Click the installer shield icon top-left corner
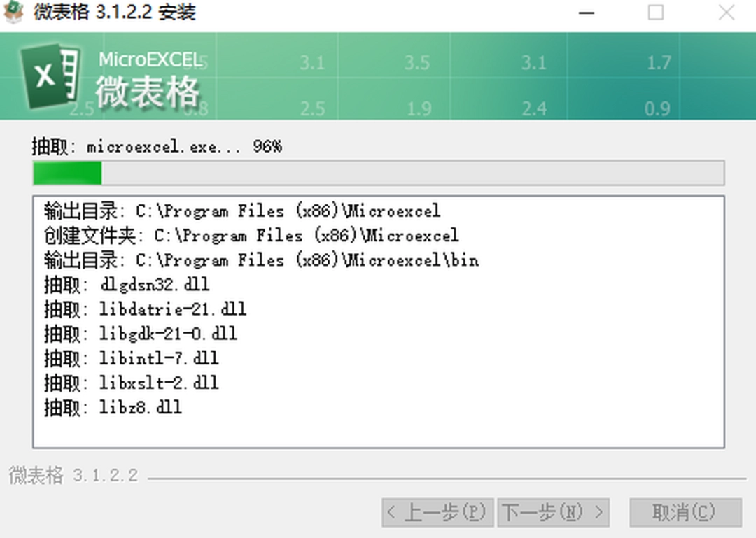Screen dimensions: 756x538 pos(14,13)
